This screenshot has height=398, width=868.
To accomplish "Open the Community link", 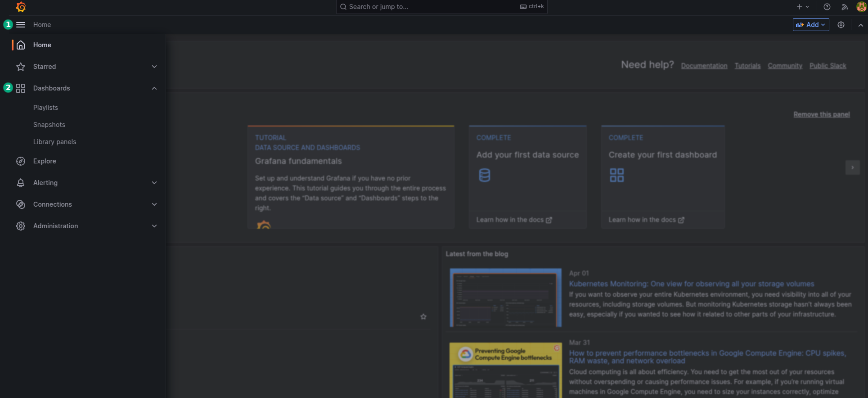I will click(785, 66).
